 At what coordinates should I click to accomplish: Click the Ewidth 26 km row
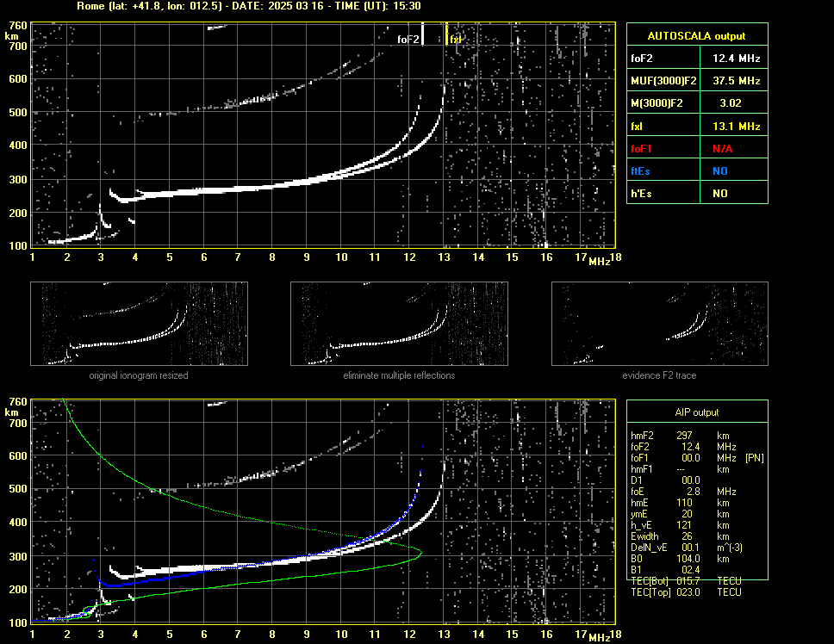tap(679, 536)
